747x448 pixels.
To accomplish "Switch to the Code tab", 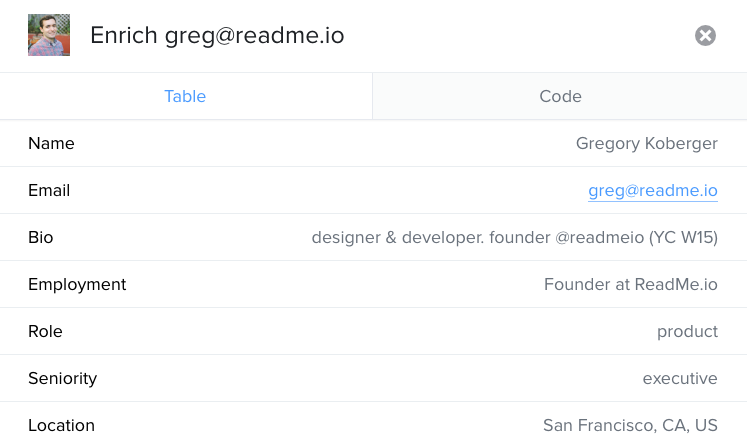I will (x=560, y=96).
